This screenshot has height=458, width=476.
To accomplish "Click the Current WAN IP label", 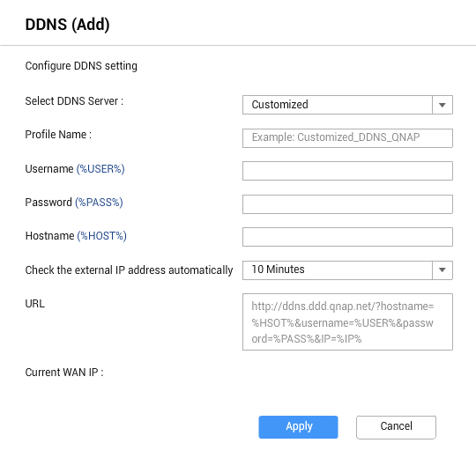I will 64,373.
